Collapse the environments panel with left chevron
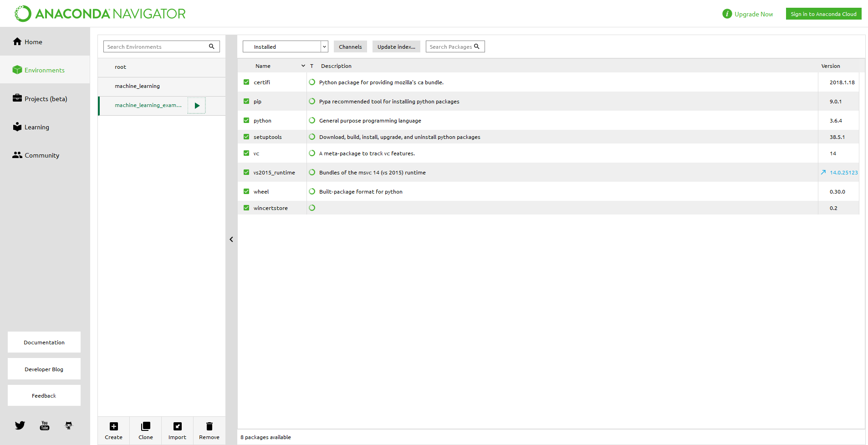The width and height of the screenshot is (868, 445). [x=231, y=239]
